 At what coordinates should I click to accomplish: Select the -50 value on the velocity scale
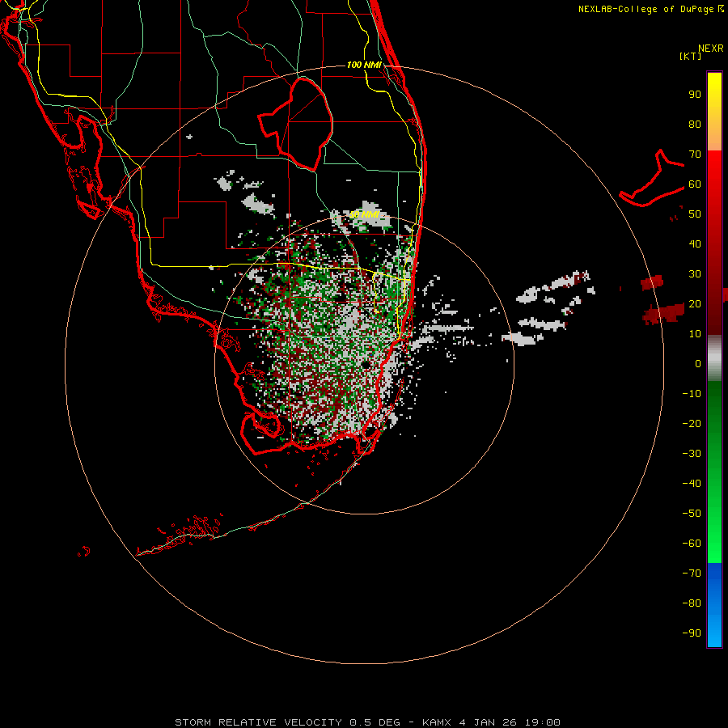point(692,514)
